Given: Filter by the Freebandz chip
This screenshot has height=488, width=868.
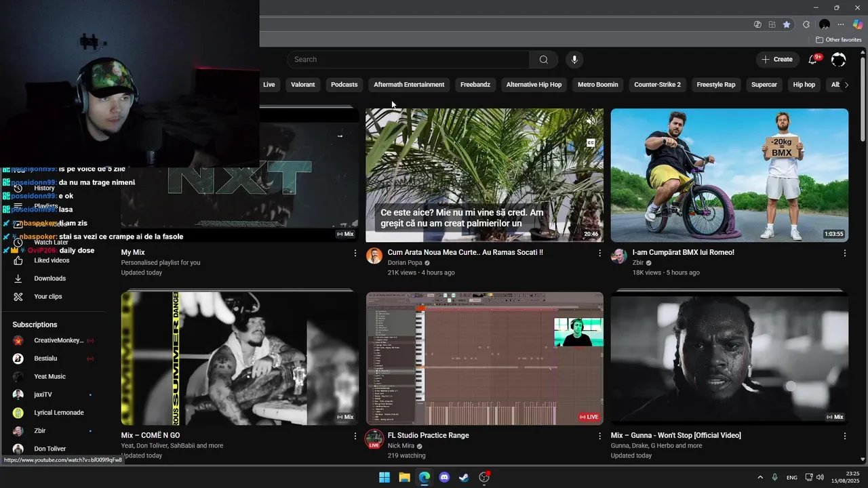Looking at the screenshot, I should point(475,85).
